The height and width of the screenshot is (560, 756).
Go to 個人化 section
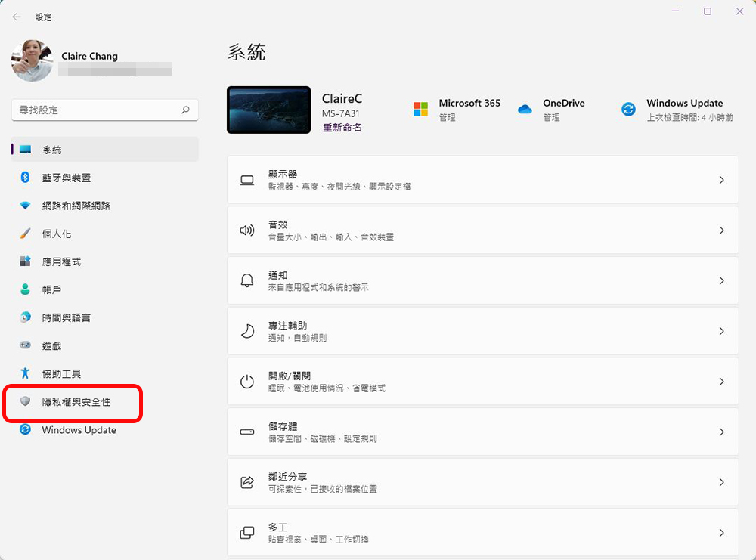tap(104, 234)
